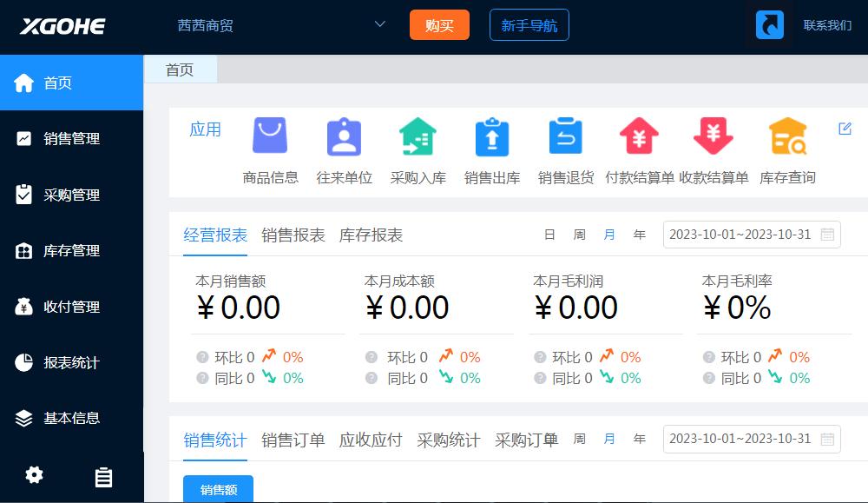Click calendar icon in 销售统计 date range
Viewport: 868px width, 503px height.
click(x=827, y=439)
